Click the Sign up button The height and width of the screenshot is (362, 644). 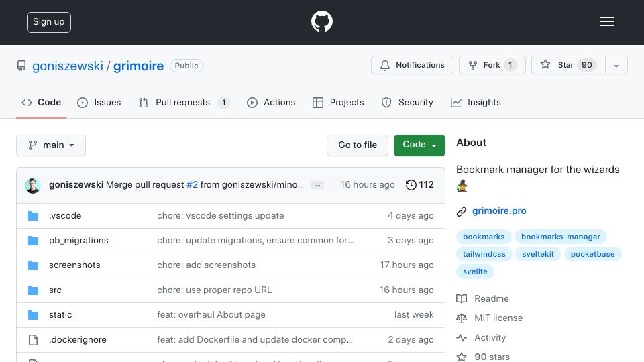pos(49,22)
